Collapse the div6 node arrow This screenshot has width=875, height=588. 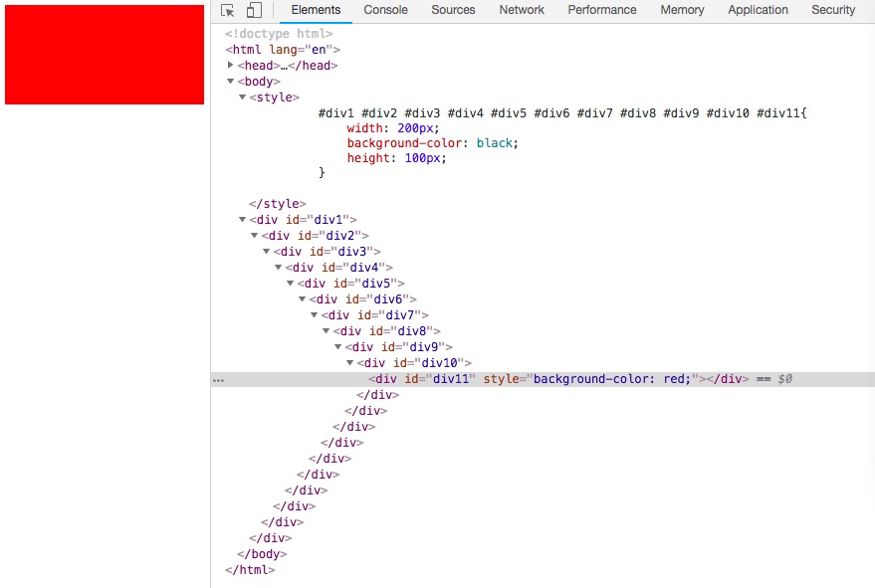302,299
